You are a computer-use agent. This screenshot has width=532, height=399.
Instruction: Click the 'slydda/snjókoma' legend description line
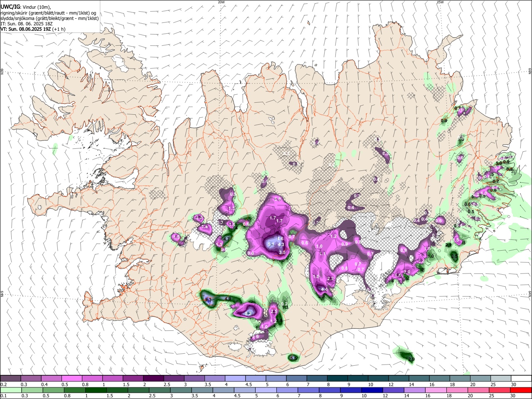click(49, 18)
